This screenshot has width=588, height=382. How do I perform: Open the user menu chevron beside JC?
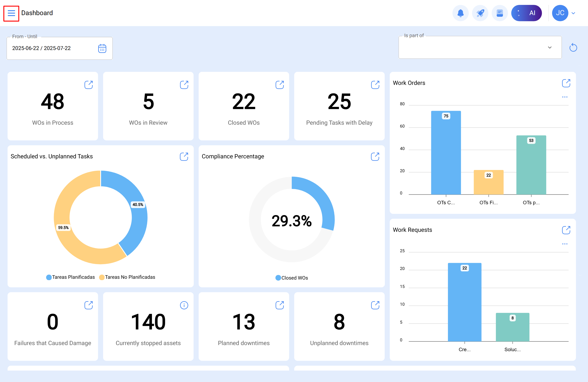tap(574, 13)
